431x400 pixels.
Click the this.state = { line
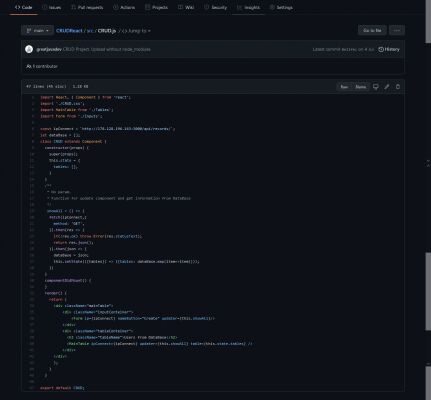pyautogui.click(x=64, y=160)
